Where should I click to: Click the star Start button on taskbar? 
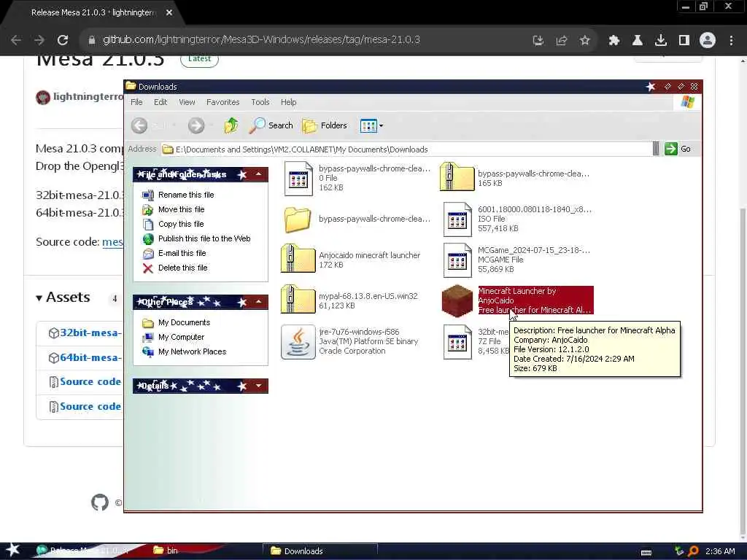[x=13, y=550]
